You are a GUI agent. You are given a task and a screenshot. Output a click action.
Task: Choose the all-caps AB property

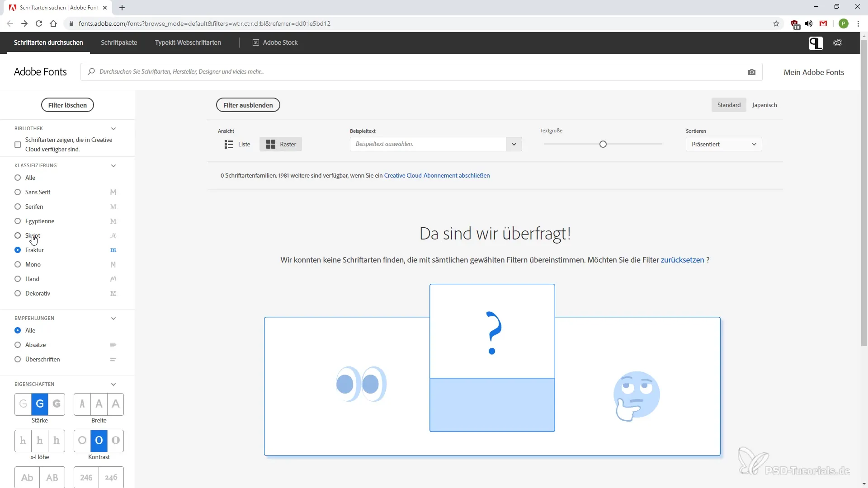(52, 477)
